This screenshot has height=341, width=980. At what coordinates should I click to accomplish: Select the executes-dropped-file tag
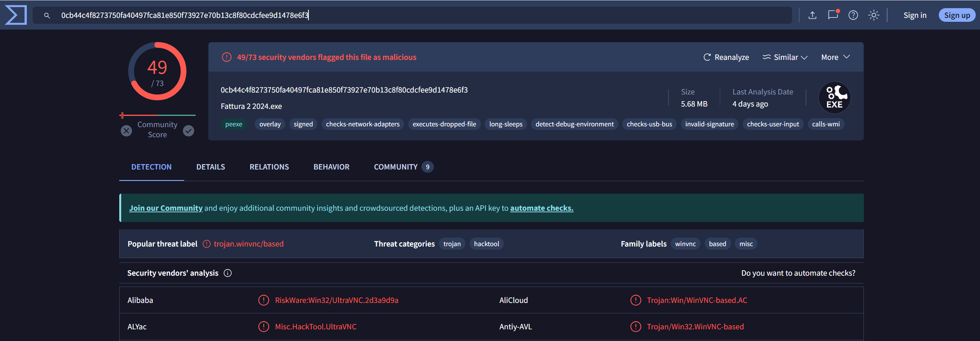pos(444,124)
